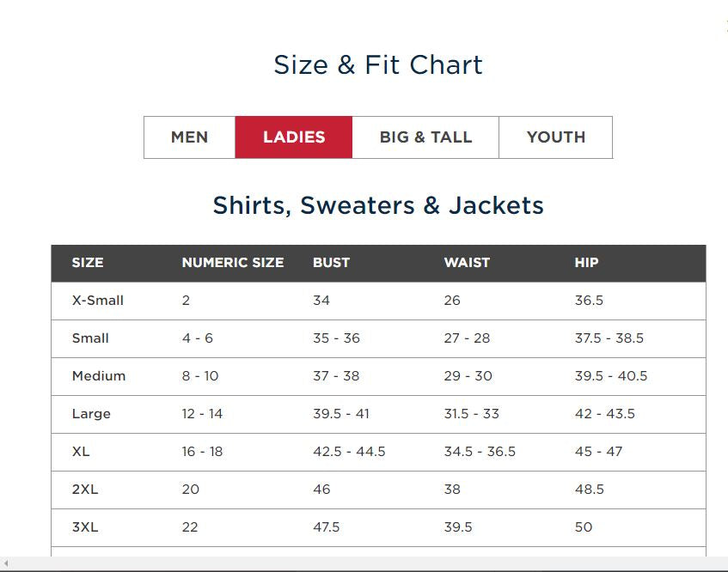This screenshot has height=572, width=728.
Task: Select the Medium size row label
Action: 99,376
